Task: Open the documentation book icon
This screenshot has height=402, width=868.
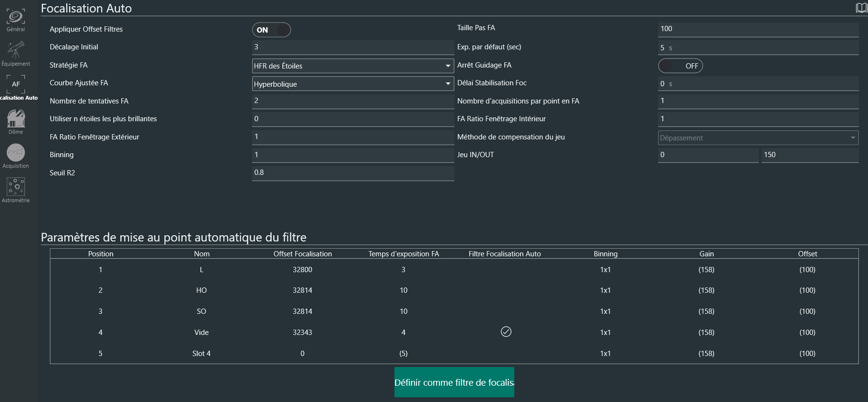Action: tap(861, 8)
